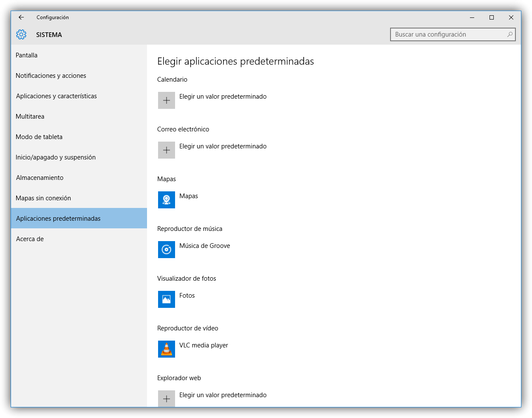Open Notificaciones y acciones
Image resolution: width=532 pixels, height=418 pixels.
tap(79, 76)
